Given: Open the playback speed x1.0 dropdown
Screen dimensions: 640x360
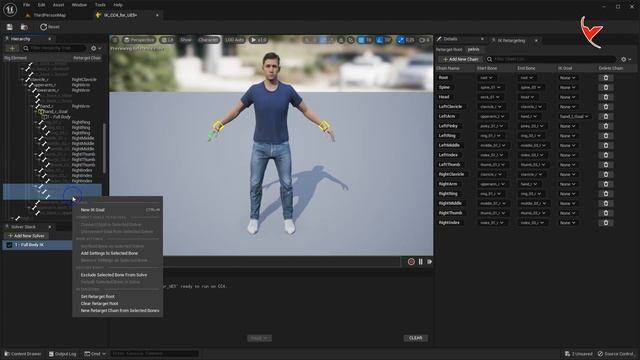Looking at the screenshot, I should [x=258, y=40].
